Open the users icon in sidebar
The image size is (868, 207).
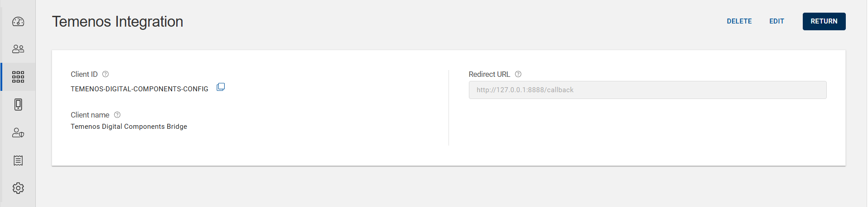(x=18, y=49)
